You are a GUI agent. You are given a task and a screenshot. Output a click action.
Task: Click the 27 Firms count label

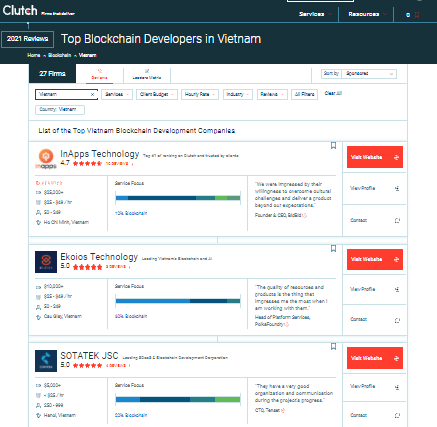click(52, 74)
